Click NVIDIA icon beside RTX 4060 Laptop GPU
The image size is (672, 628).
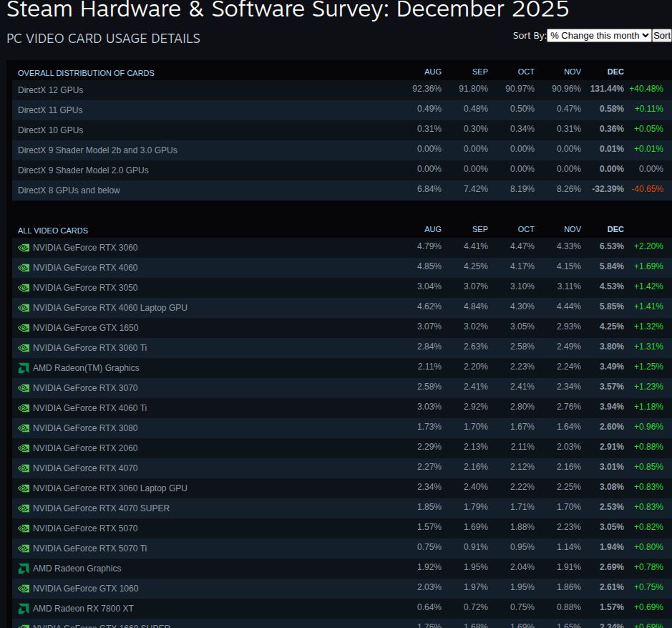point(24,308)
